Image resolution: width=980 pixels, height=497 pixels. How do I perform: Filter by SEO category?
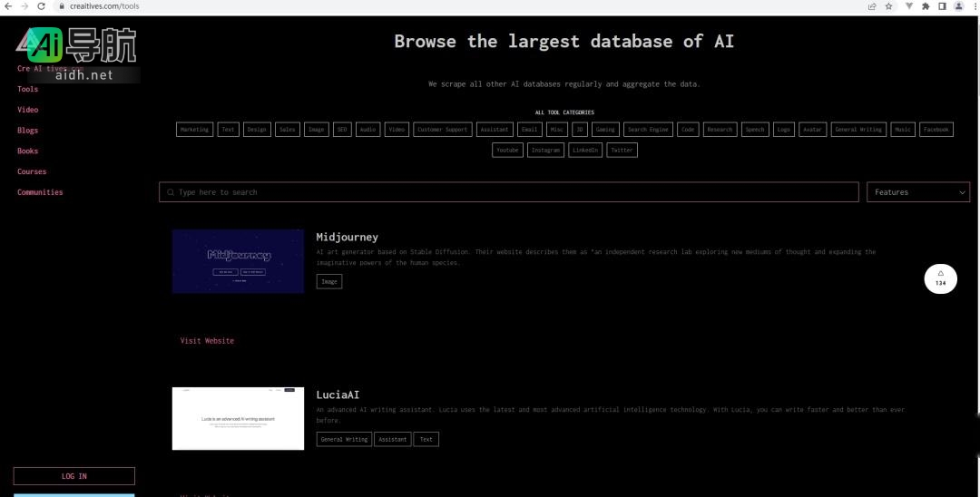point(342,130)
